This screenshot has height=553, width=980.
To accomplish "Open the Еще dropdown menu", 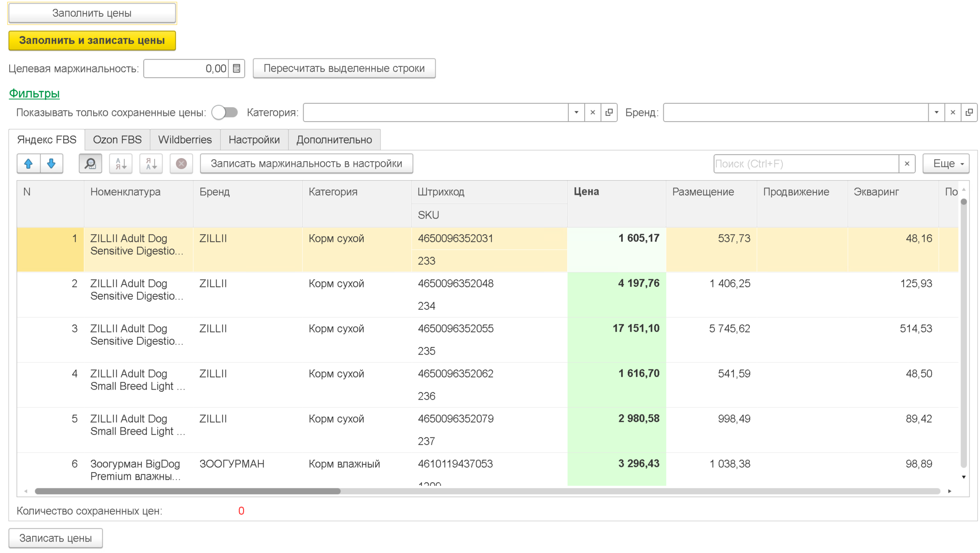I will coord(946,164).
